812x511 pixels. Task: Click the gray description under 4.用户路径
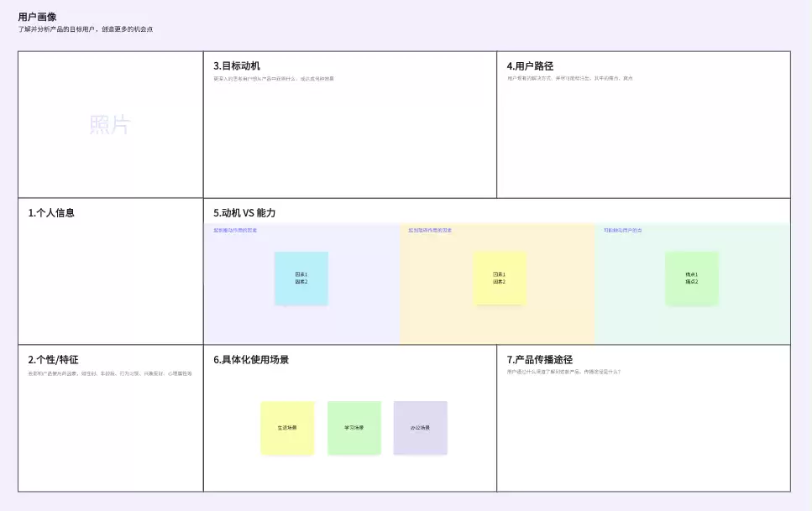click(569, 78)
